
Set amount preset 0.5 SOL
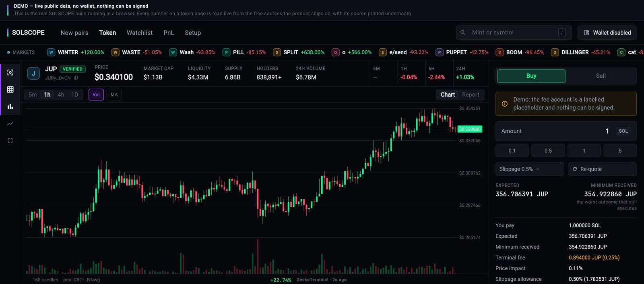[x=548, y=151]
